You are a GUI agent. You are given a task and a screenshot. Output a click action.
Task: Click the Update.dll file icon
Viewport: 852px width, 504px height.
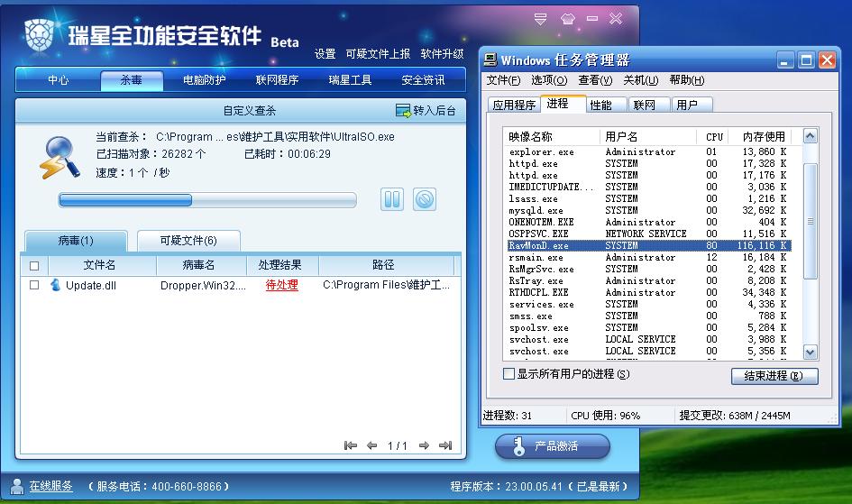tap(55, 285)
